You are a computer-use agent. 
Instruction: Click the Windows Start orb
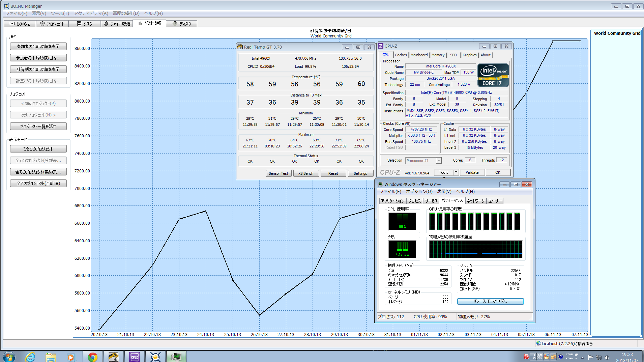click(x=9, y=357)
